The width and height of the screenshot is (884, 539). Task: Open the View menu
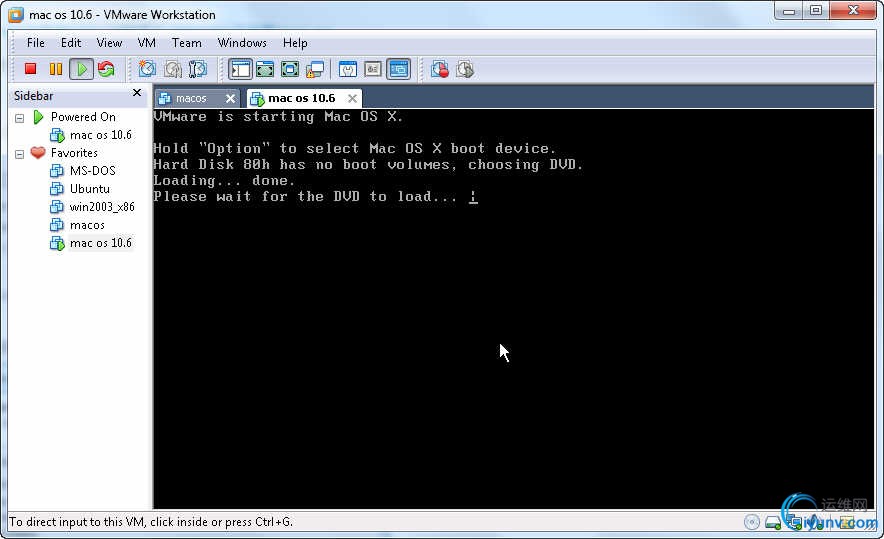109,43
